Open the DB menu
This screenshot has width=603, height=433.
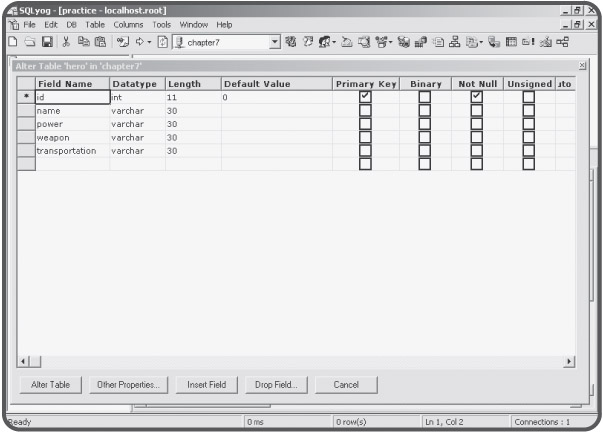pyautogui.click(x=71, y=24)
